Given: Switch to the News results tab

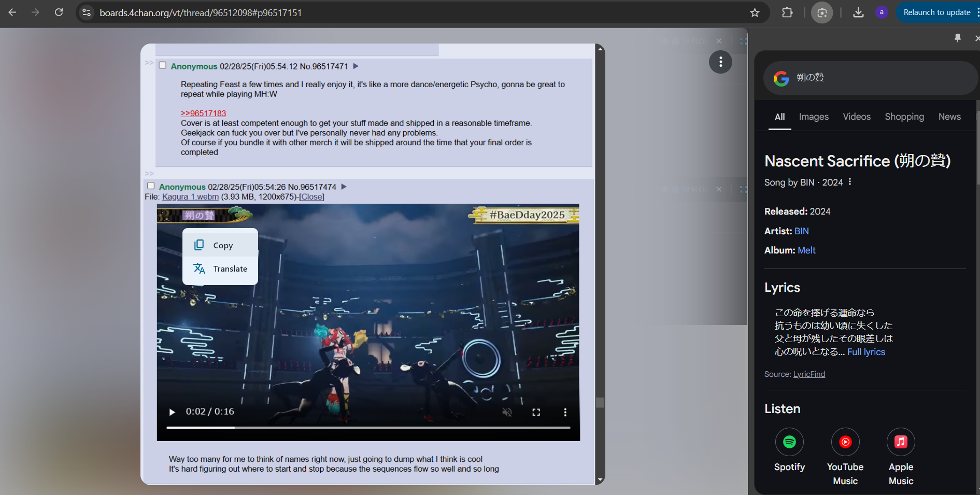Looking at the screenshot, I should point(949,117).
